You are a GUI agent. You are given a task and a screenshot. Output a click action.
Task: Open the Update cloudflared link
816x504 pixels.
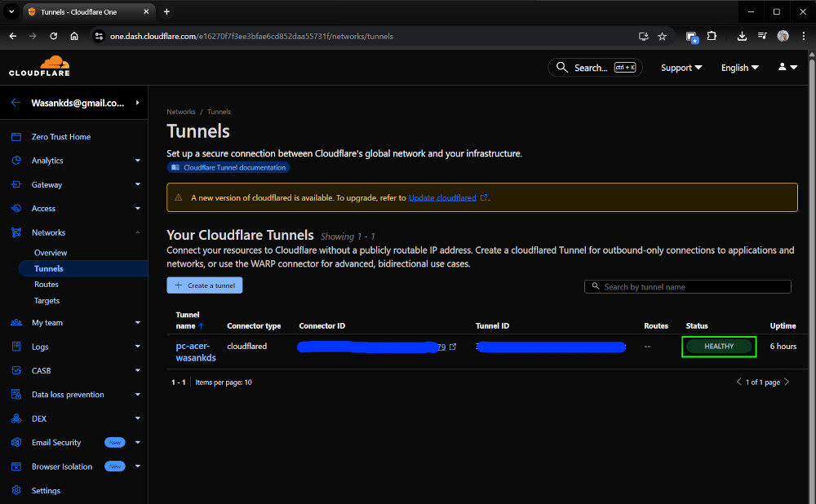coord(442,197)
